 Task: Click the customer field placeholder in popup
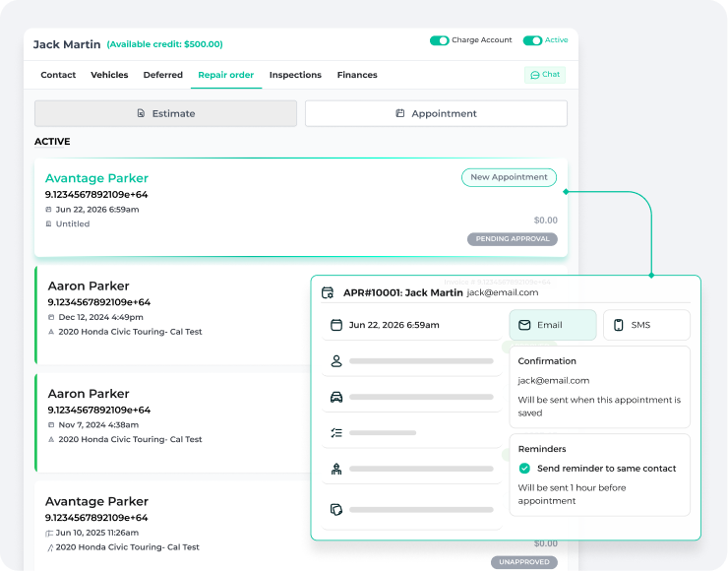pyautogui.click(x=411, y=361)
